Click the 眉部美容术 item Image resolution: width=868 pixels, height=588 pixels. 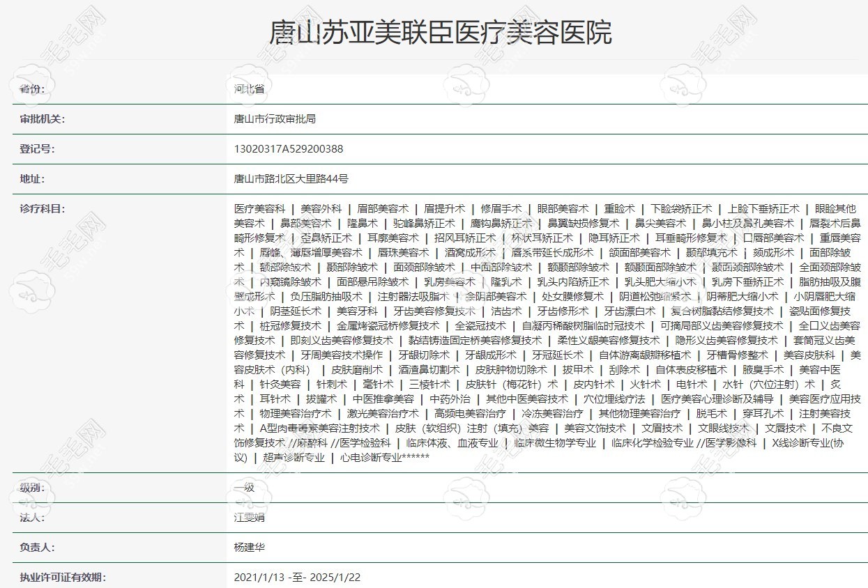[383, 209]
